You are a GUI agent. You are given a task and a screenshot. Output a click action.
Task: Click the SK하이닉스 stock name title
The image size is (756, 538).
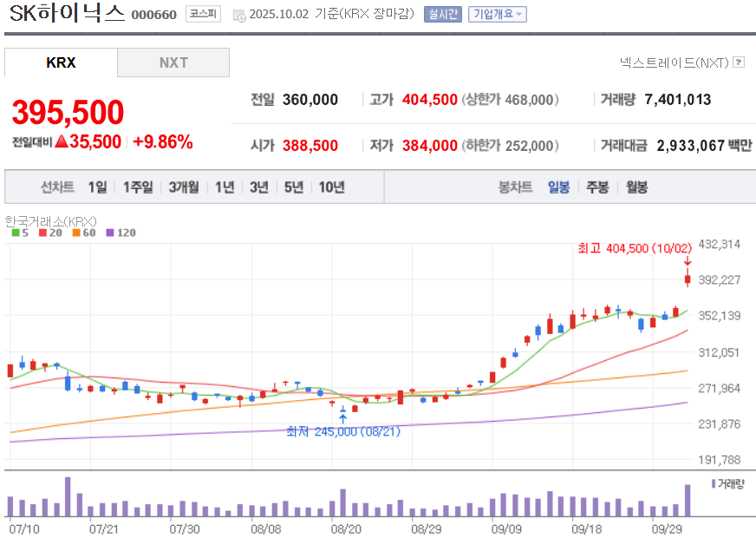pyautogui.click(x=67, y=13)
